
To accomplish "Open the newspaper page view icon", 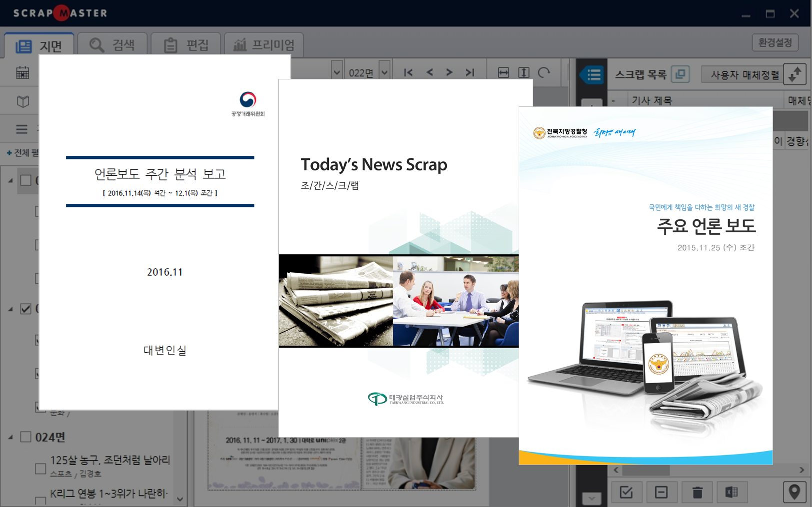I will click(x=22, y=101).
